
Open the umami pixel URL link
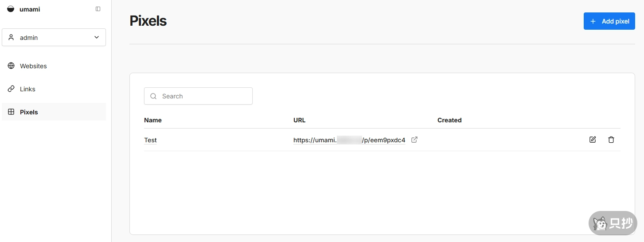click(349, 140)
